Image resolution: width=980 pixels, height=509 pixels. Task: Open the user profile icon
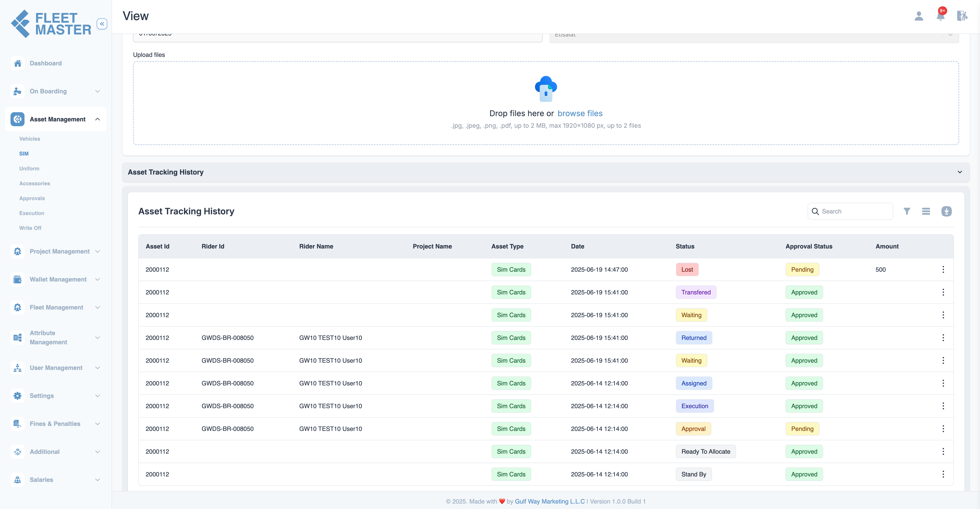pos(919,16)
